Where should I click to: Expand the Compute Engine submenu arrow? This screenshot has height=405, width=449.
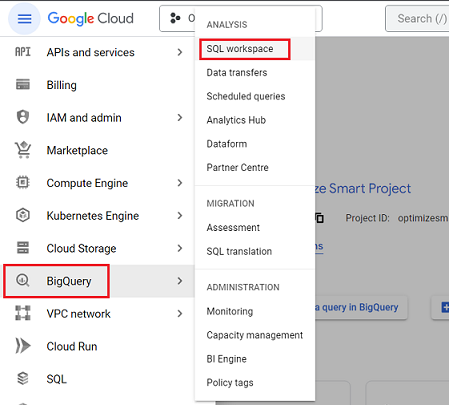[180, 183]
